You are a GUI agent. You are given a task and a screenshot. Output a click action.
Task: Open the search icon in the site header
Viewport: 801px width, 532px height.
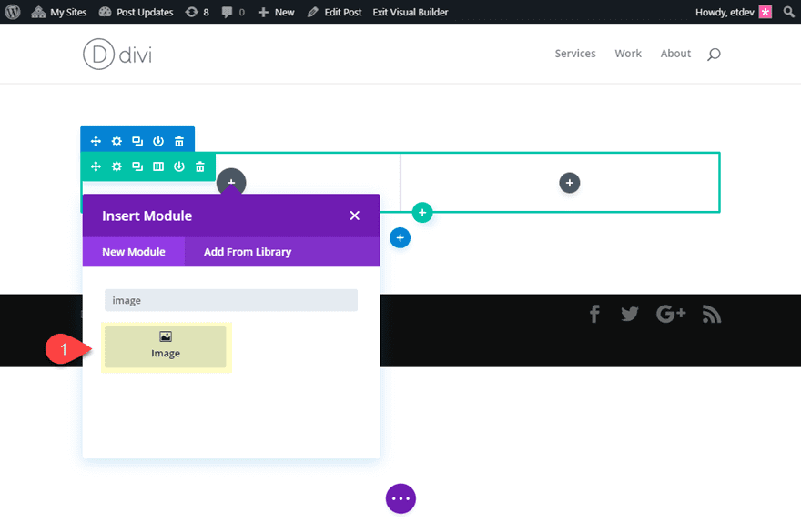click(x=714, y=54)
